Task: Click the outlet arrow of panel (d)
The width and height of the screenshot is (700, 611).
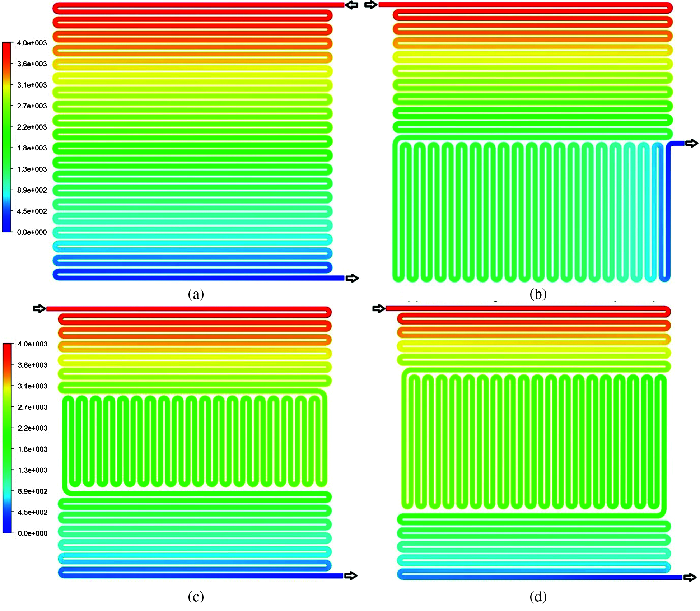Action: click(690, 577)
